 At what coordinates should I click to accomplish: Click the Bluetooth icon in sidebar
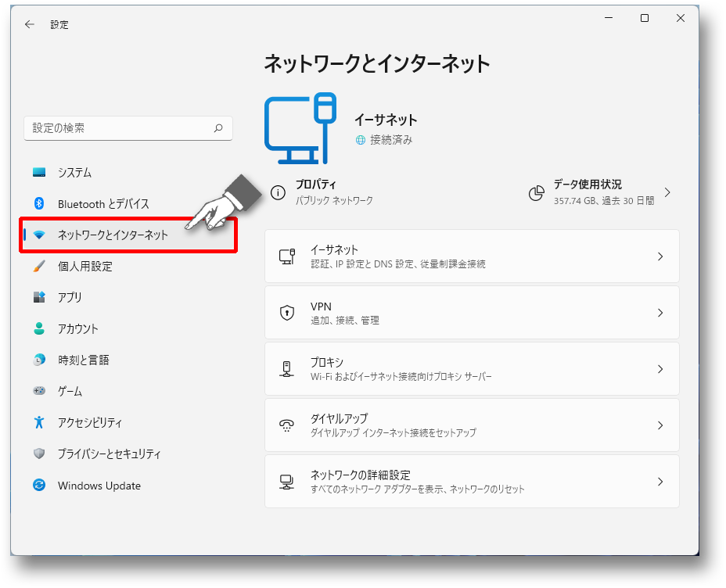click(x=39, y=203)
